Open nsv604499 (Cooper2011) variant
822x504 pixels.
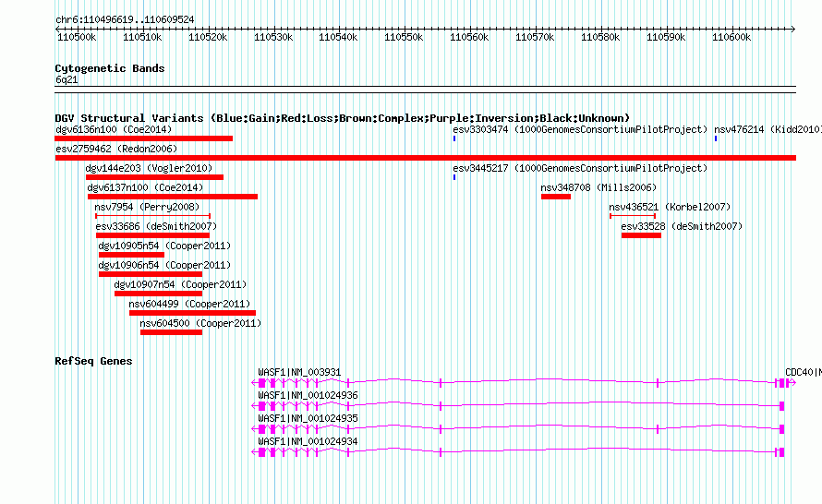click(189, 304)
